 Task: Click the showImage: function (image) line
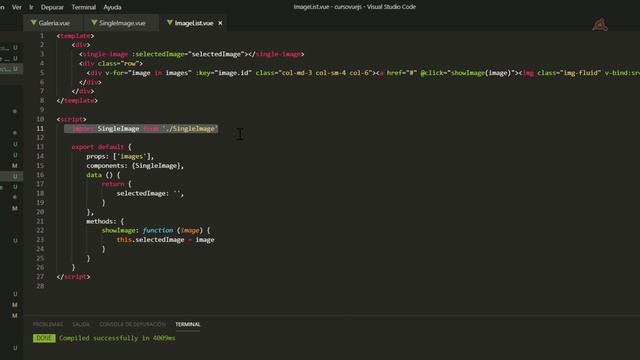(x=156, y=231)
